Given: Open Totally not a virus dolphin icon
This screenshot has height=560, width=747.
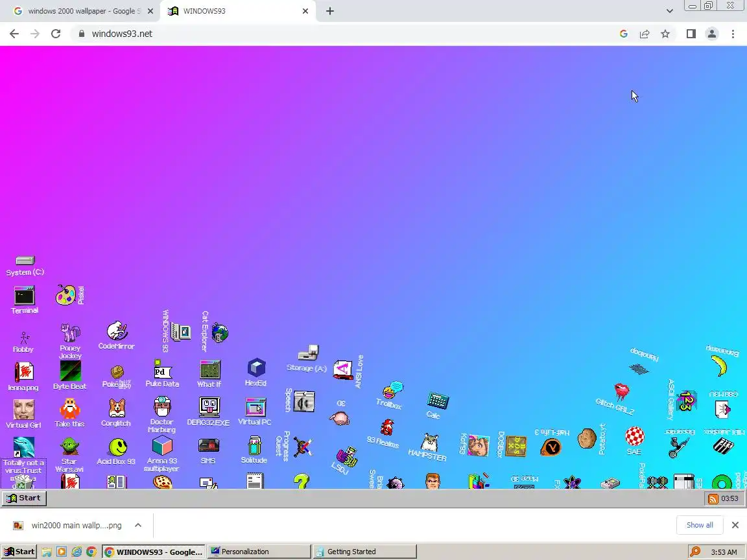Looking at the screenshot, I should tap(24, 447).
